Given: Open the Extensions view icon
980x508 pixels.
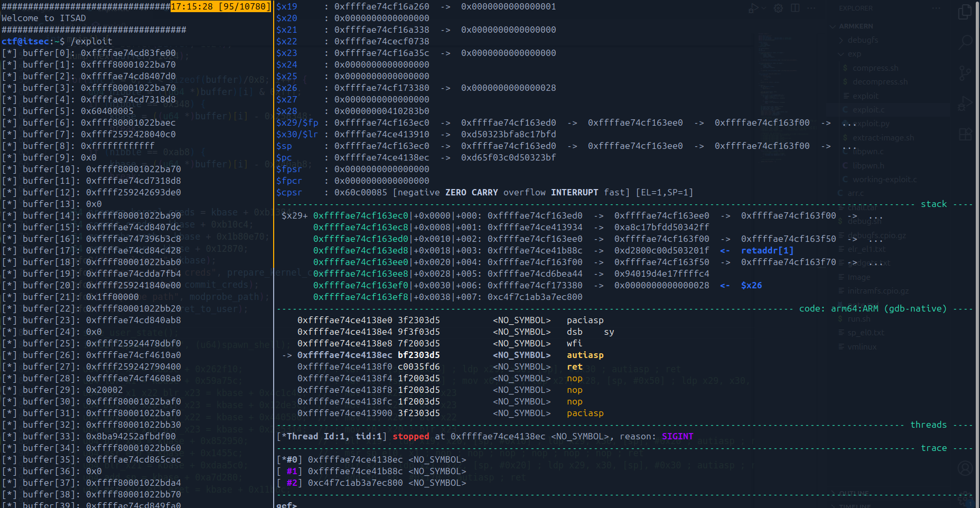Looking at the screenshot, I should coord(965,134).
